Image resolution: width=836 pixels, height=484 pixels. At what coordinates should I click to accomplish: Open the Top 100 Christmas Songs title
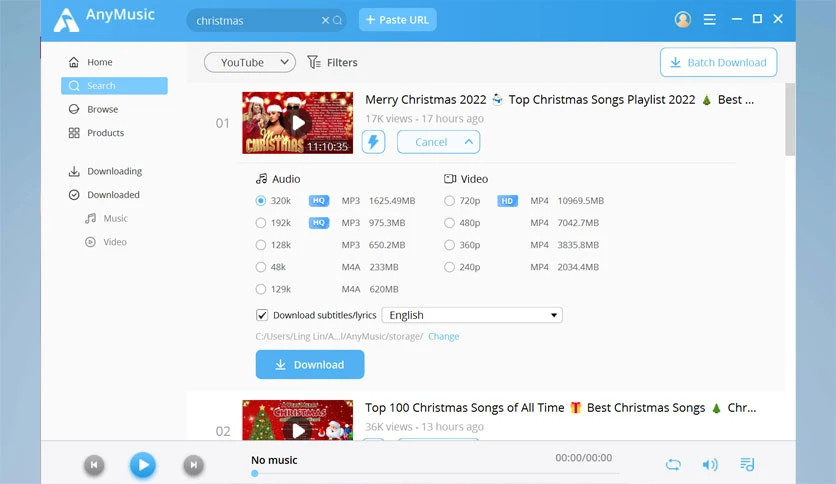pos(560,408)
